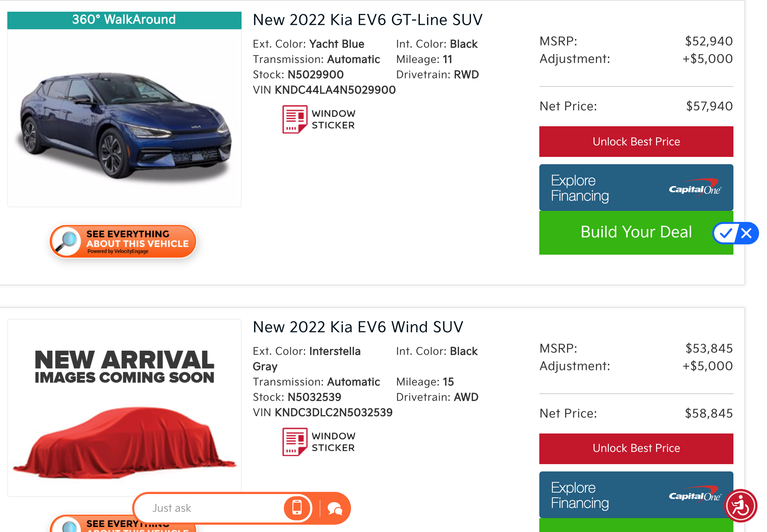The height and width of the screenshot is (532, 767).
Task: Open Window Sticker icon for EV6 Wind
Action: [x=294, y=442]
